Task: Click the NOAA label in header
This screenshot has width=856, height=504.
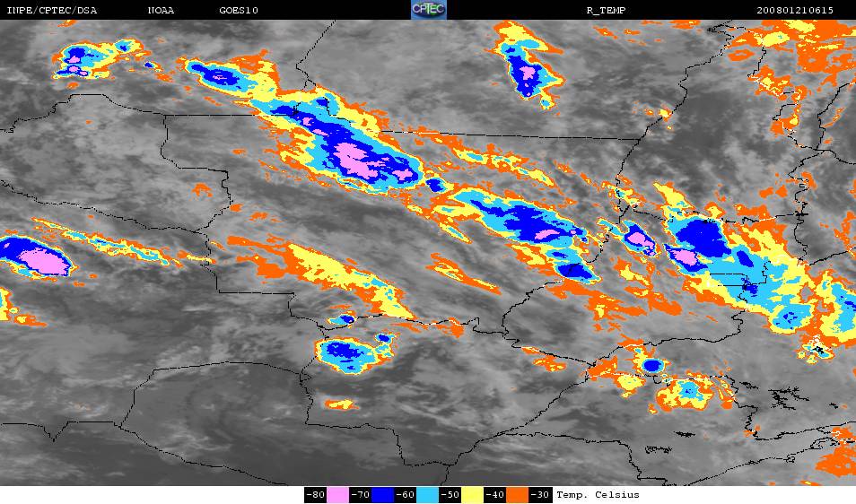Action: [161, 11]
